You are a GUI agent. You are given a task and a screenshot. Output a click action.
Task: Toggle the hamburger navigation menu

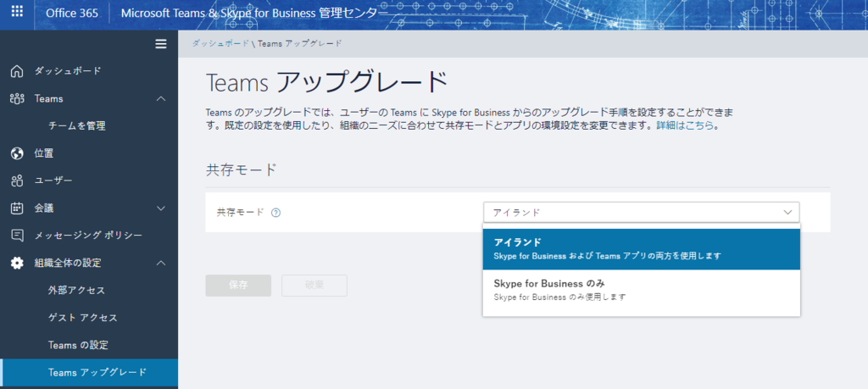(161, 44)
